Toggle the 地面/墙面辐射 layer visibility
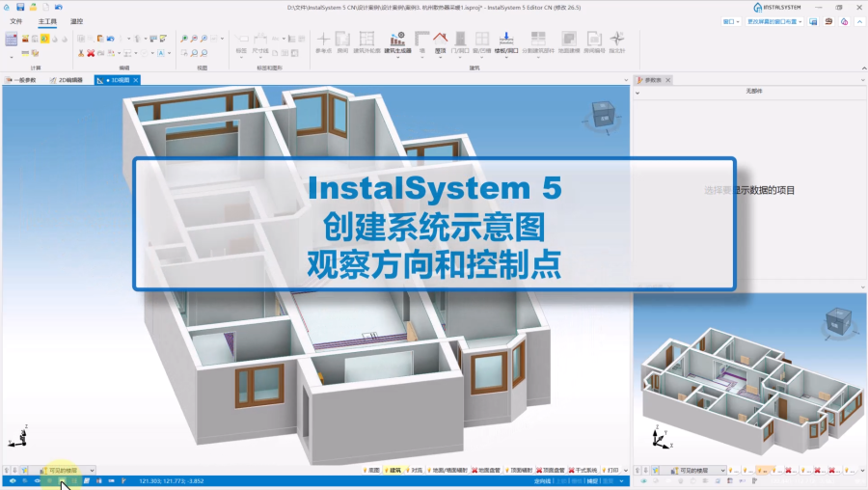Image resolution: width=868 pixels, height=490 pixels. (448, 470)
